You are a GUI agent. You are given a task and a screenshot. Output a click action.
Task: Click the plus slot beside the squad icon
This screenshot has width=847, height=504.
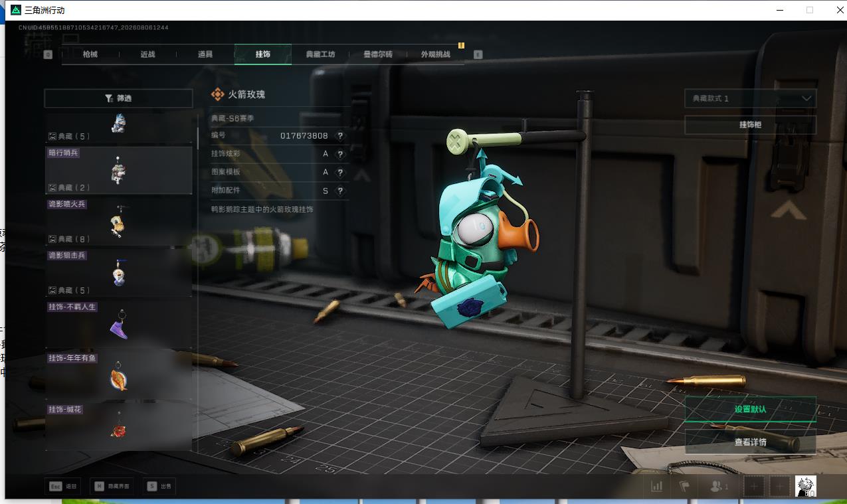pos(754,487)
